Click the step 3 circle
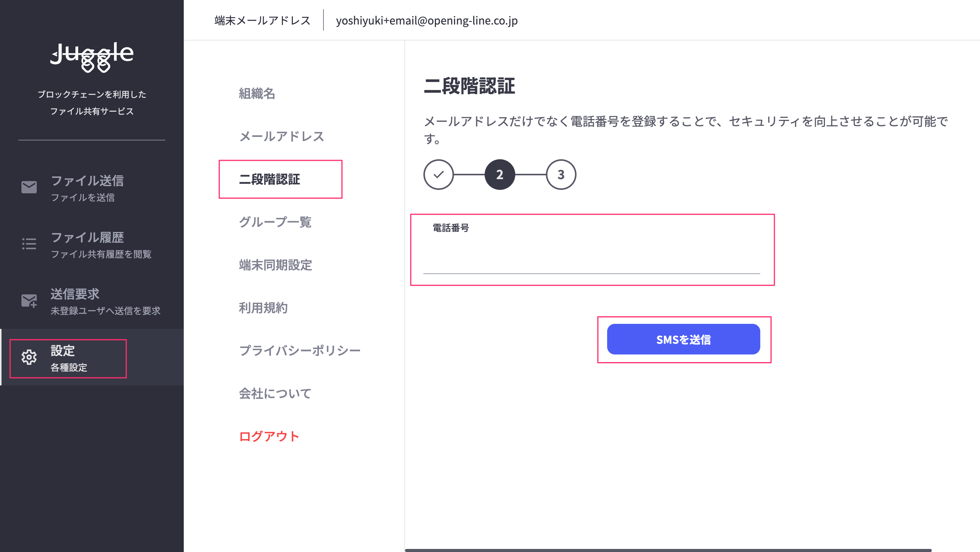The width and height of the screenshot is (980, 552). [x=561, y=175]
